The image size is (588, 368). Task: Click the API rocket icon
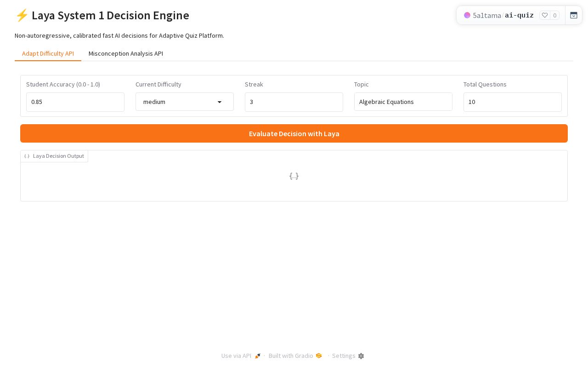[x=258, y=356]
